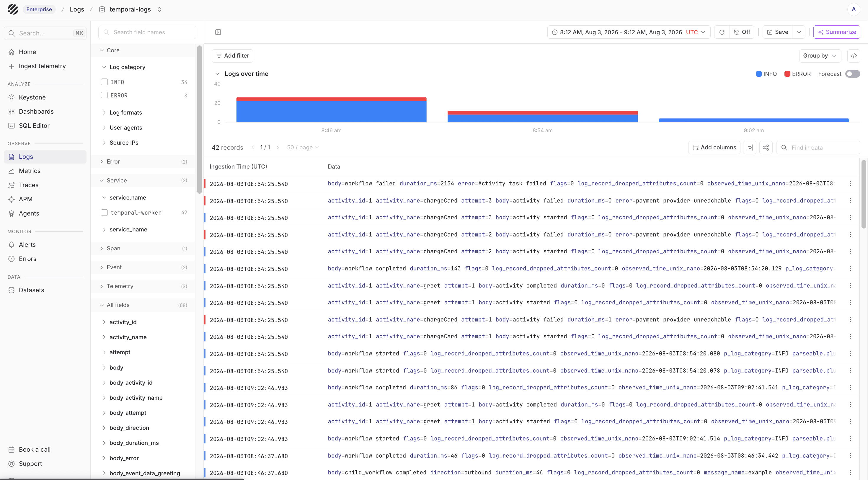Open the time range picker

point(629,32)
